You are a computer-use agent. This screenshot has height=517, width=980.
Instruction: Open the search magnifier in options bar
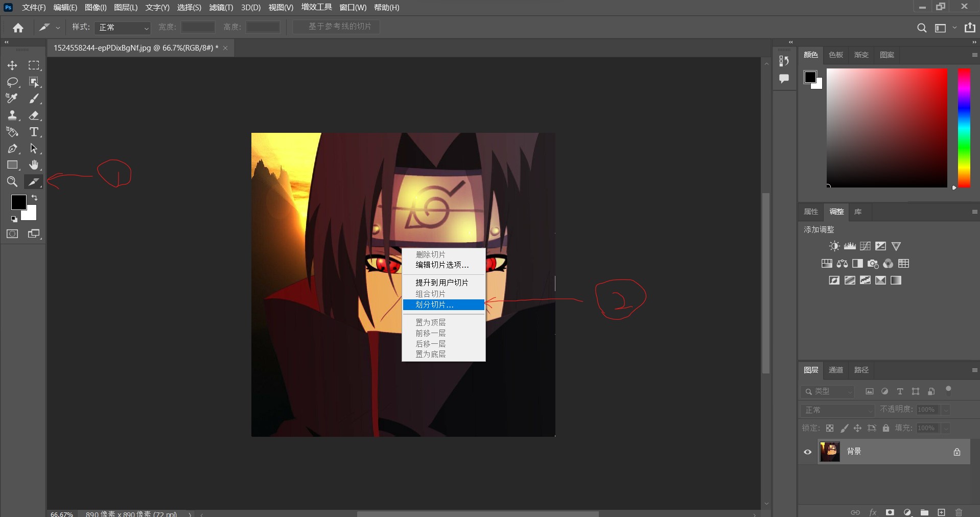(x=922, y=28)
